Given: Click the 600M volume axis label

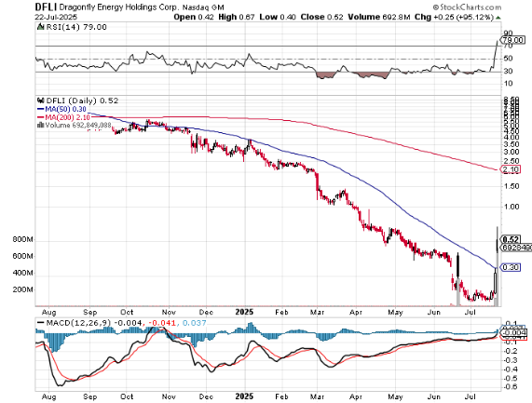Looking at the screenshot, I should pyautogui.click(x=22, y=256).
